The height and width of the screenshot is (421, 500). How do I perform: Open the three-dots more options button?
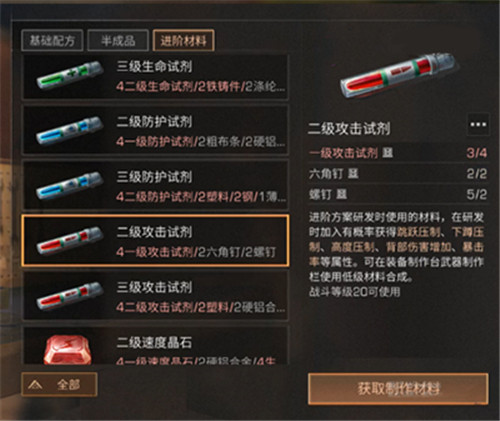click(x=478, y=125)
